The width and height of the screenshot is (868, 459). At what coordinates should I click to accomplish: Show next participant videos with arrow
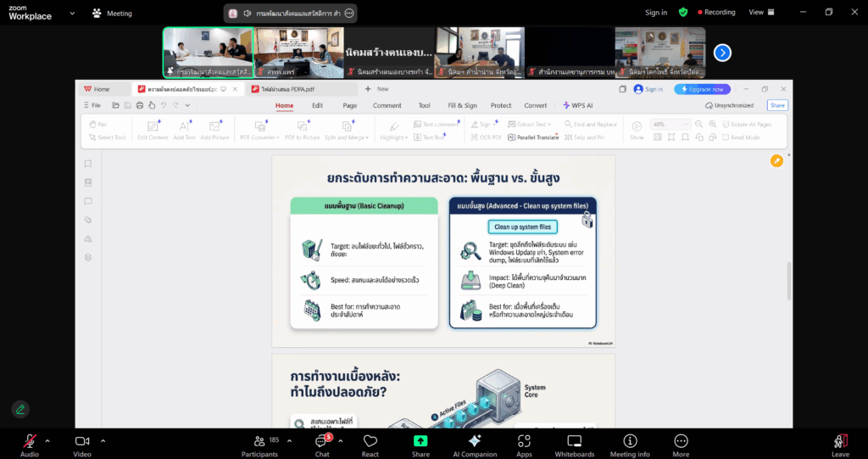722,53
